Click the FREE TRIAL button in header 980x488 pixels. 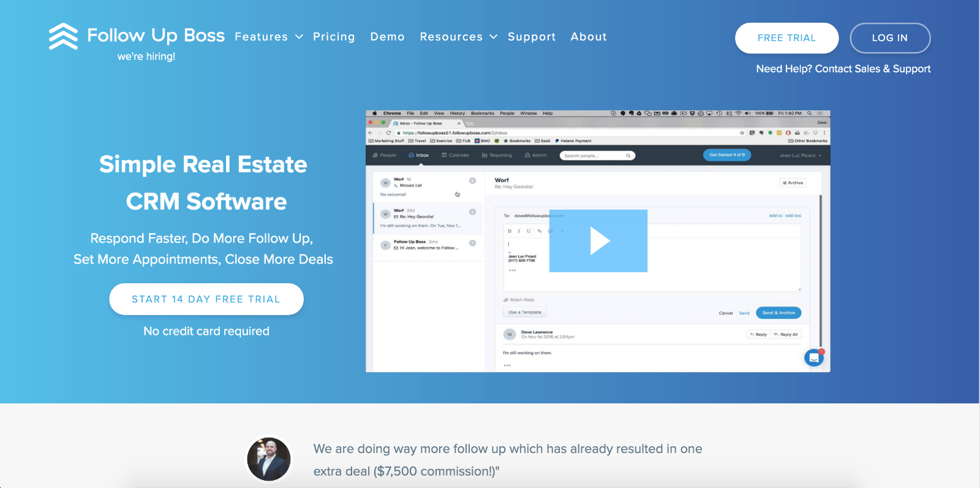pos(786,38)
